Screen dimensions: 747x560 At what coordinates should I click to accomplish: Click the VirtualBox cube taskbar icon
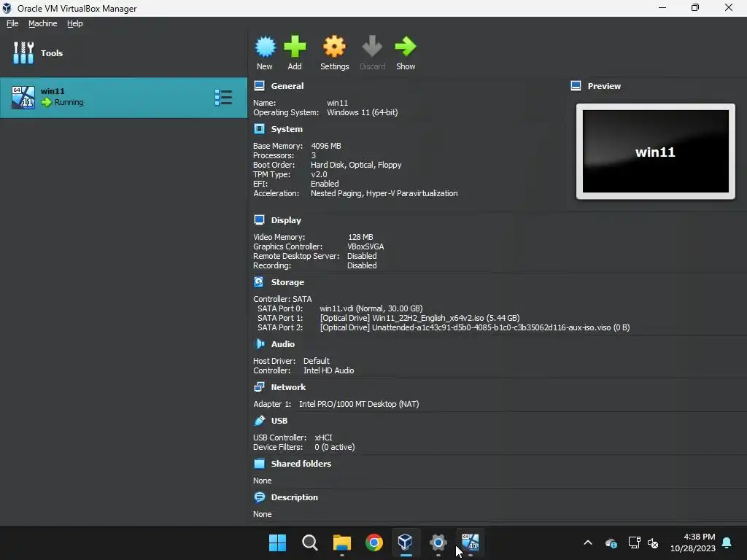[x=406, y=542]
